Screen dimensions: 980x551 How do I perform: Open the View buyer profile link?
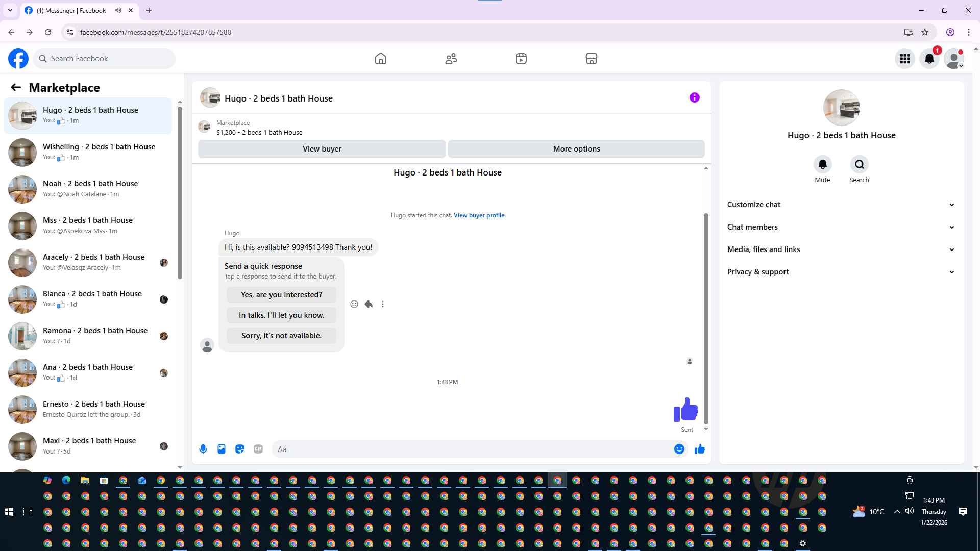point(479,215)
